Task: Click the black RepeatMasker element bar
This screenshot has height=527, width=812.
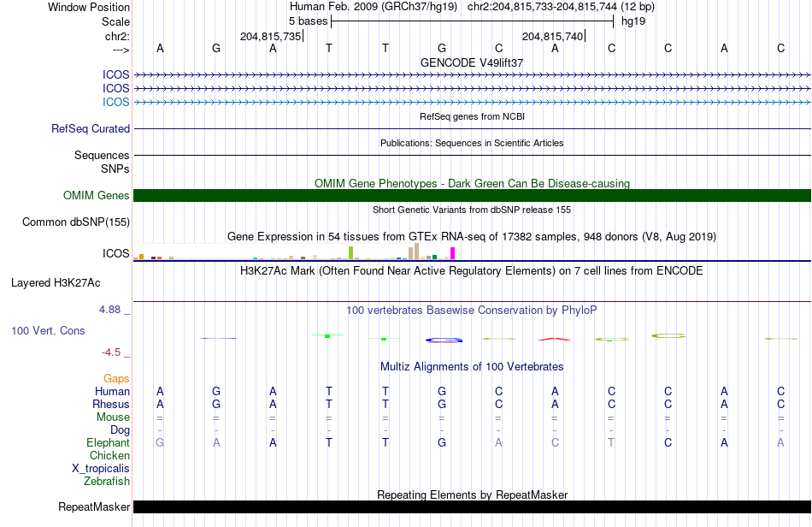Action: pos(472,506)
